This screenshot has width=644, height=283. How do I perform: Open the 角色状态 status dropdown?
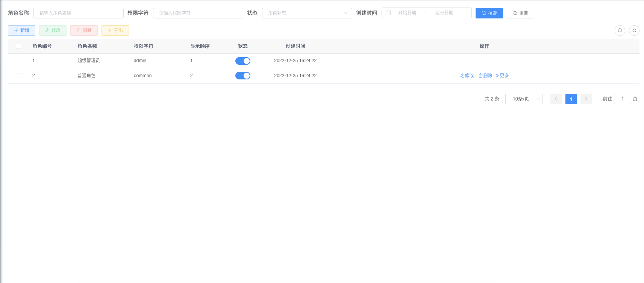click(307, 13)
